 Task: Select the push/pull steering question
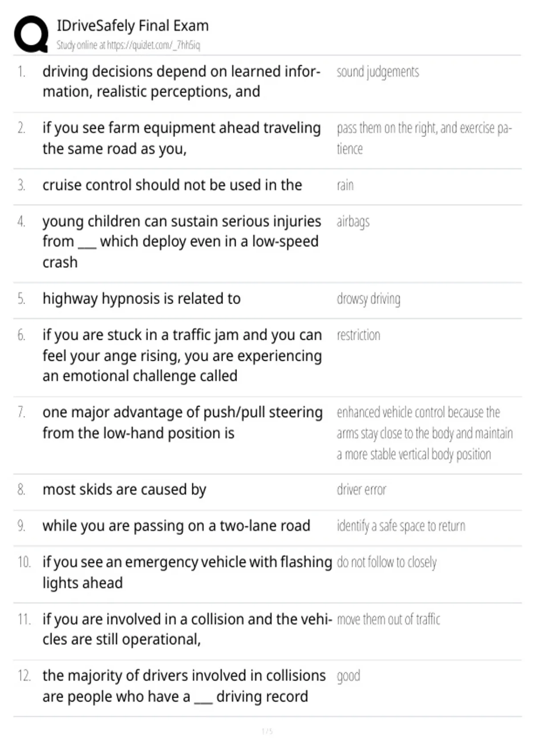[x=182, y=422]
